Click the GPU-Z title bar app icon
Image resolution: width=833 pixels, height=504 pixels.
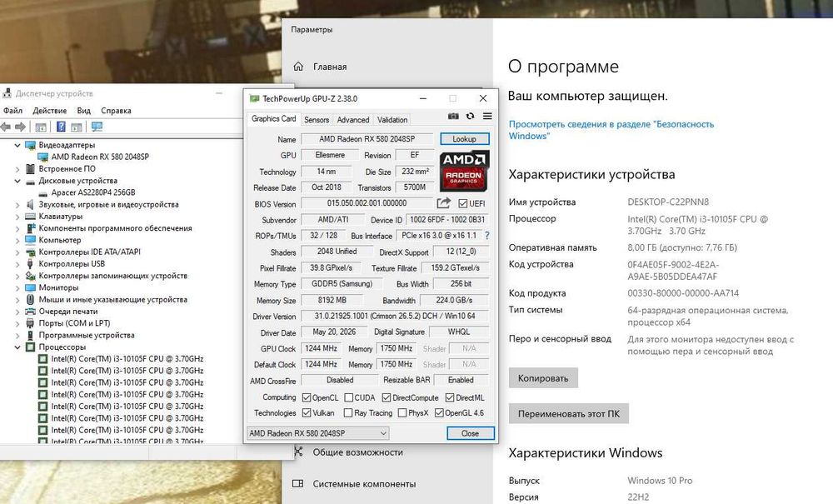(x=254, y=98)
